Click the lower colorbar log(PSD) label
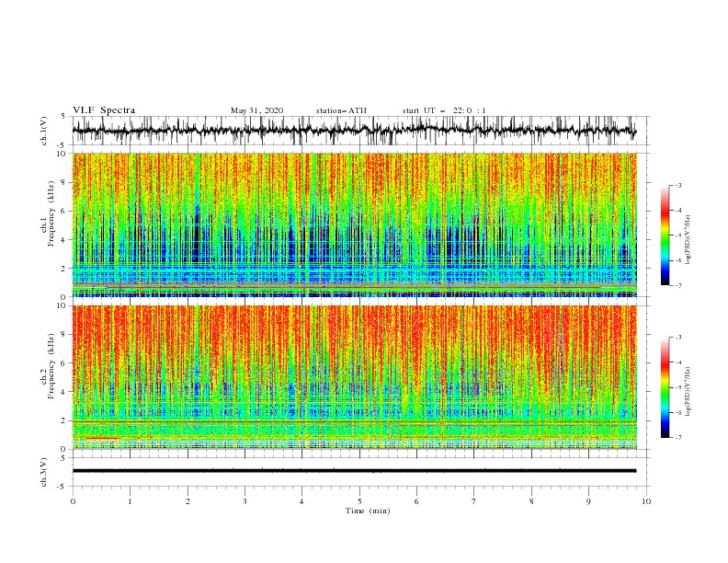 [688, 392]
